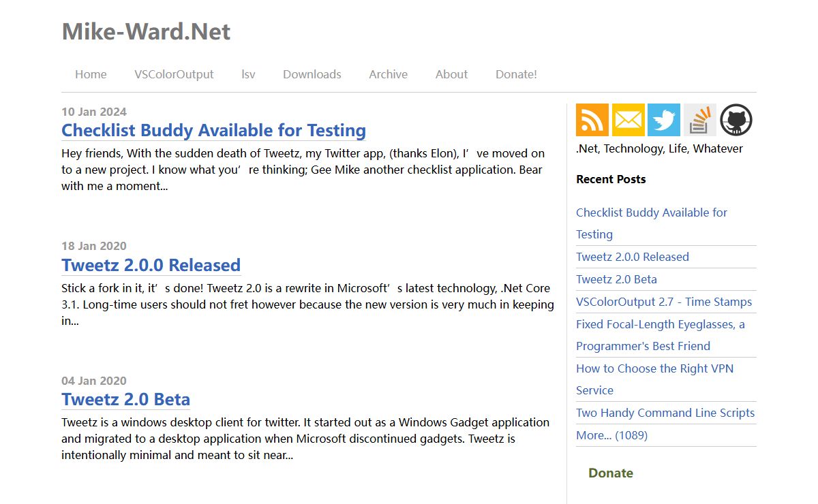818x504 pixels.
Task: Open Two Handy Command Line Scripts link
Action: 665,413
